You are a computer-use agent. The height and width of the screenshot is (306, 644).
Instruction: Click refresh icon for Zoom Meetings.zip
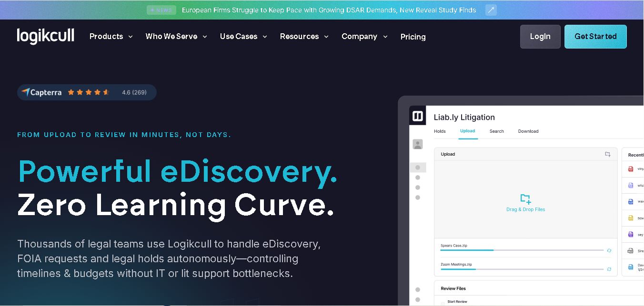(x=609, y=269)
